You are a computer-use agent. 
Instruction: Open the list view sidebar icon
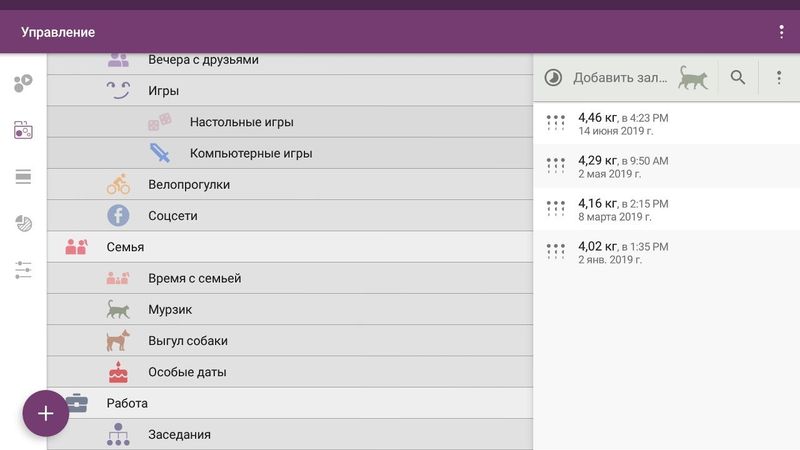[23, 177]
